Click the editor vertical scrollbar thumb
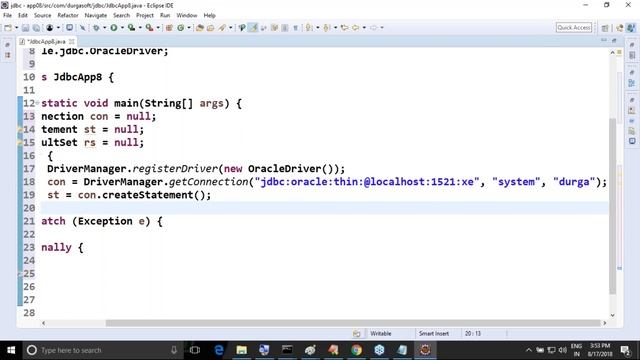This screenshot has width=640, height=360. click(612, 206)
